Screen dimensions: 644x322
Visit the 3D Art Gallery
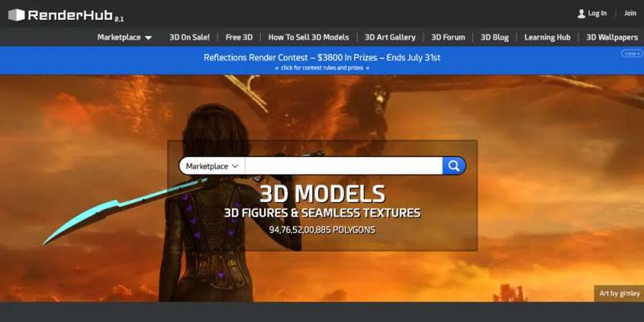tap(390, 37)
